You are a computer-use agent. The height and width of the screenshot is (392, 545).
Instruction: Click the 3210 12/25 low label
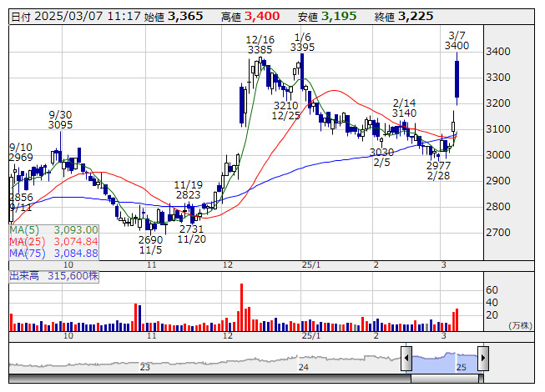pos(285,110)
